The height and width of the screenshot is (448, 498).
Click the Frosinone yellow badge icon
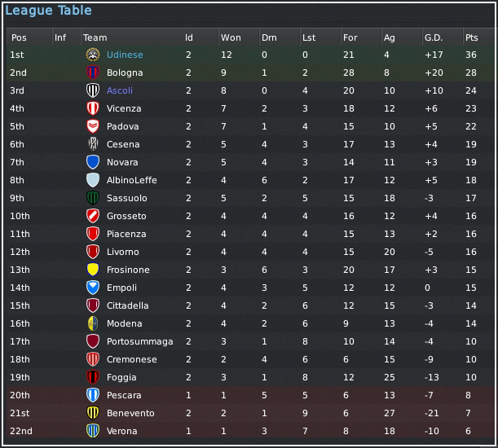92,270
